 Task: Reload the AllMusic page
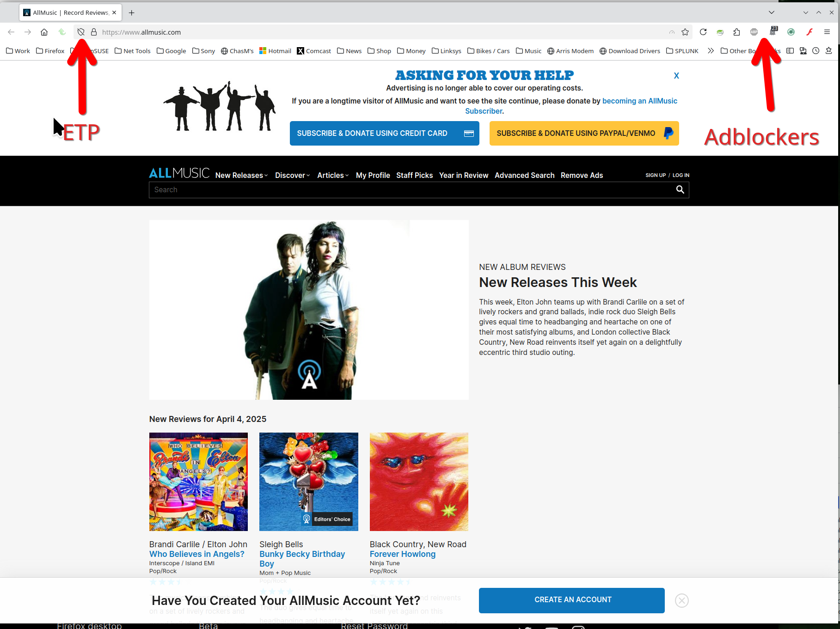click(x=703, y=32)
